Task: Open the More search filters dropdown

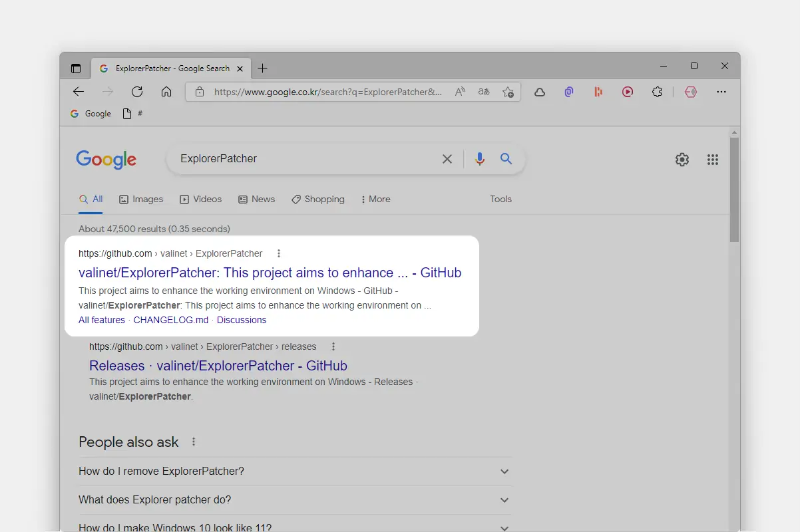Action: click(375, 199)
